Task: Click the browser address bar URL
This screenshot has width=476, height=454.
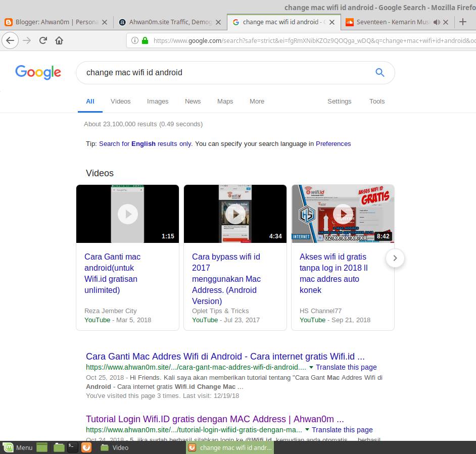Action: coord(314,41)
